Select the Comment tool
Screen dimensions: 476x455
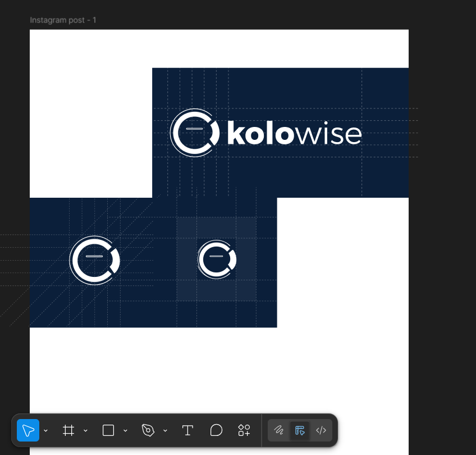point(216,430)
